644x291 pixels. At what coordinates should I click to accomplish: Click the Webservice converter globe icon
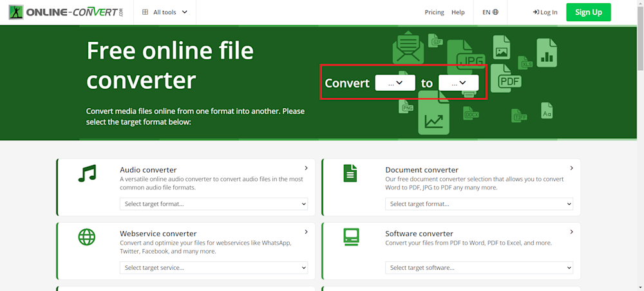tap(87, 237)
